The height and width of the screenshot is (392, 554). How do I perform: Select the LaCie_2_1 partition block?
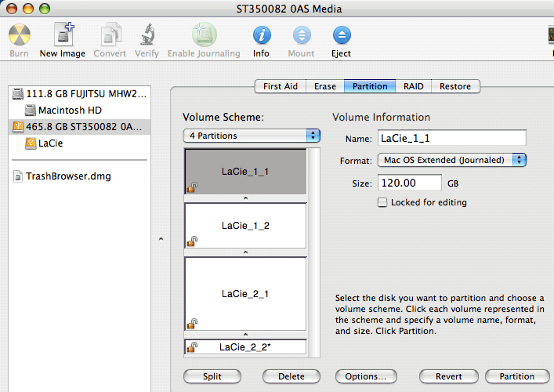(x=245, y=294)
